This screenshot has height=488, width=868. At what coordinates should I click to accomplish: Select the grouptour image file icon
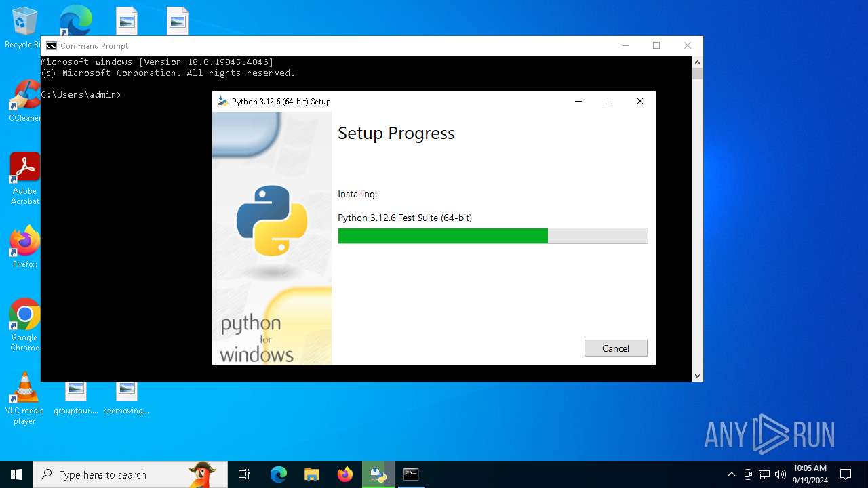tap(76, 399)
